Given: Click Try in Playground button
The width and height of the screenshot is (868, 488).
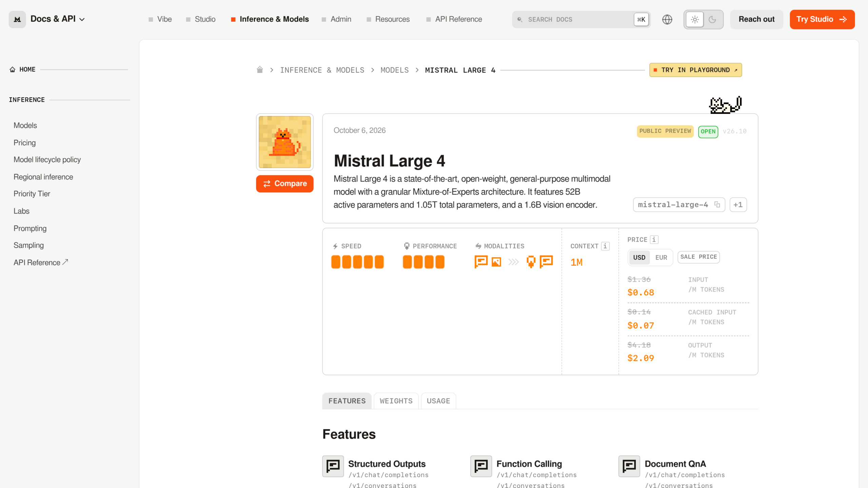Looking at the screenshot, I should [696, 70].
